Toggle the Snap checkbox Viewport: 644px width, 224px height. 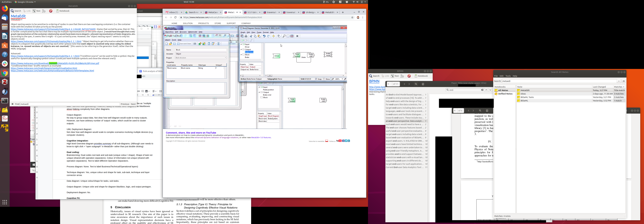[316, 79]
